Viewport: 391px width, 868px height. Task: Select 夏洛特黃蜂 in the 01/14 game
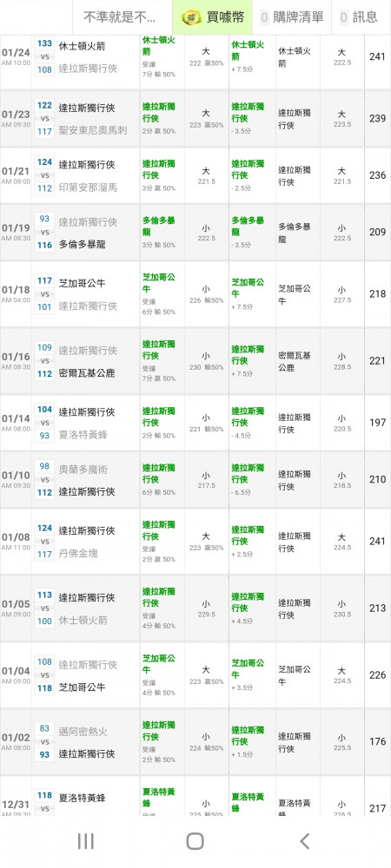[83, 435]
